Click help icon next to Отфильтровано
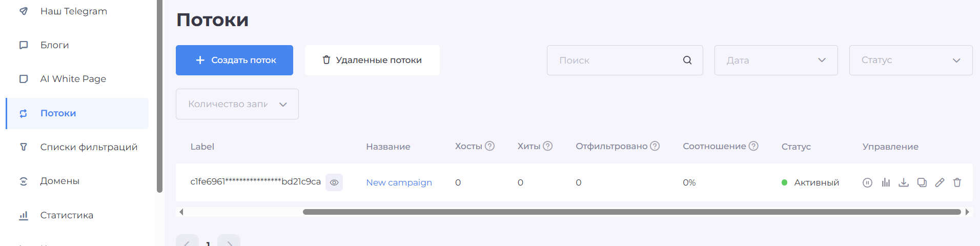The height and width of the screenshot is (246, 980). [655, 146]
